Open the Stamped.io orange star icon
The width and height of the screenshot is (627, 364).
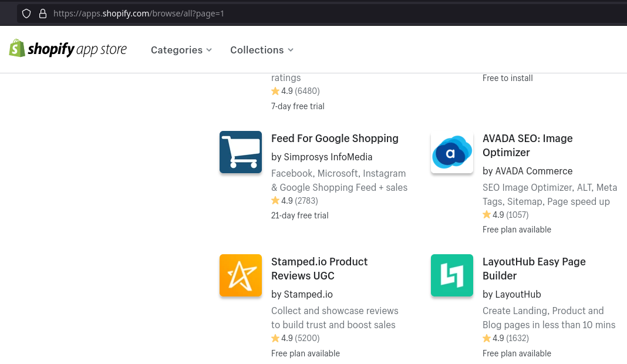[x=241, y=275]
